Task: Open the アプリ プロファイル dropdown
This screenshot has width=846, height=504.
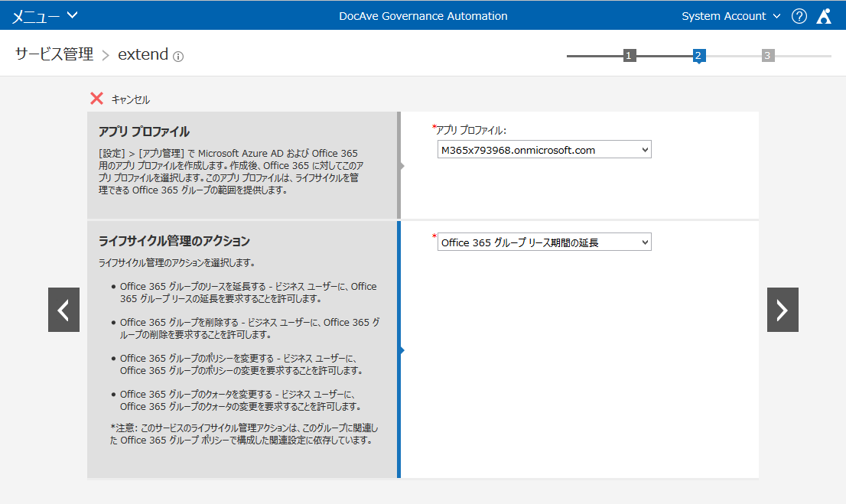Action: pyautogui.click(x=545, y=149)
